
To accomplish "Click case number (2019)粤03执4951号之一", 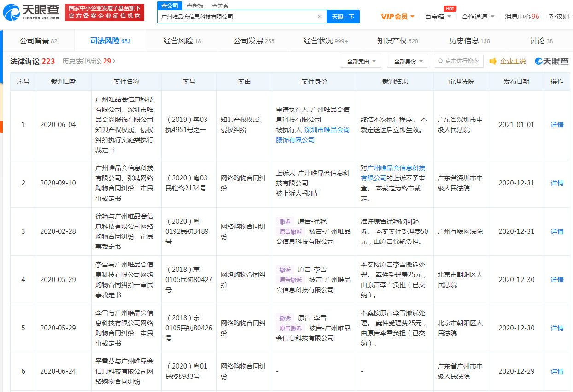I will 187,125.
